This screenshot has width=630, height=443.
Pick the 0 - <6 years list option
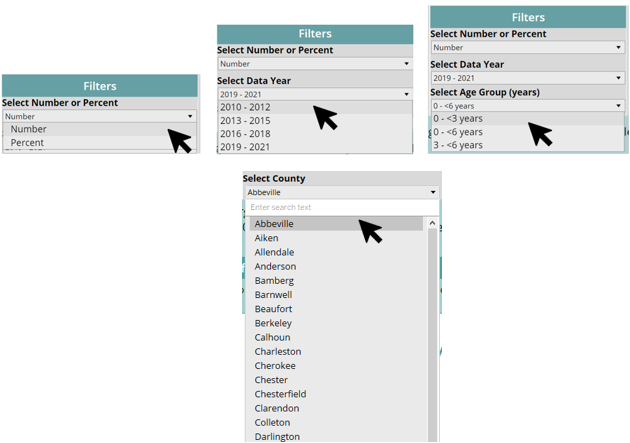click(458, 132)
